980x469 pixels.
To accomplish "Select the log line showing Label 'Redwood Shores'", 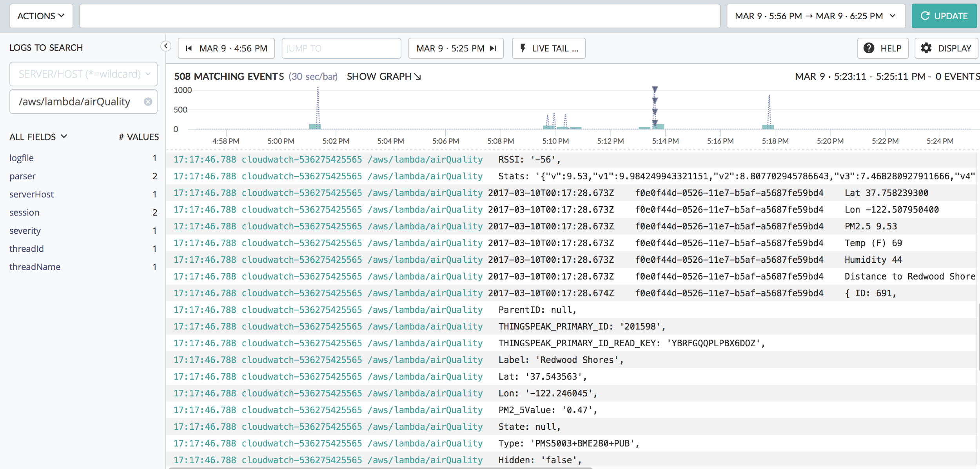I will pyautogui.click(x=560, y=360).
